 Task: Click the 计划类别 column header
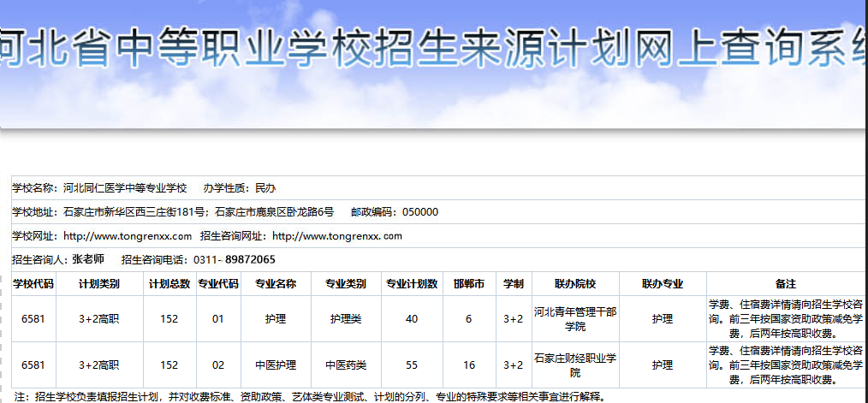coord(99,284)
